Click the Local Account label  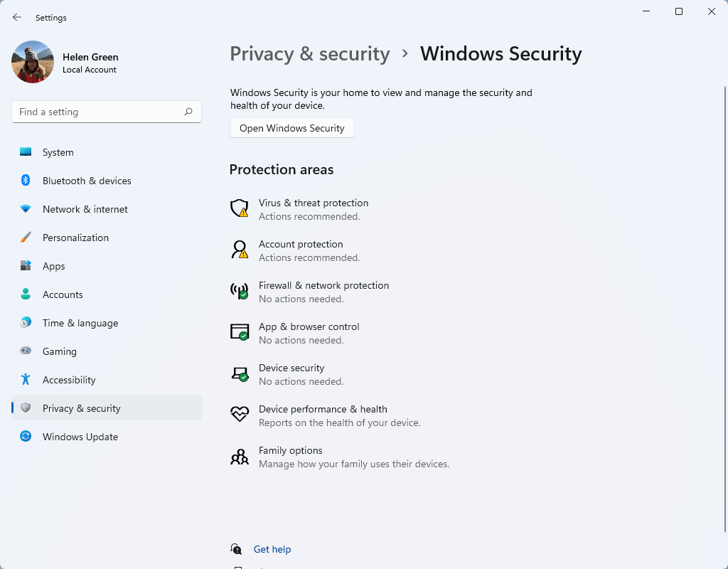tap(90, 70)
